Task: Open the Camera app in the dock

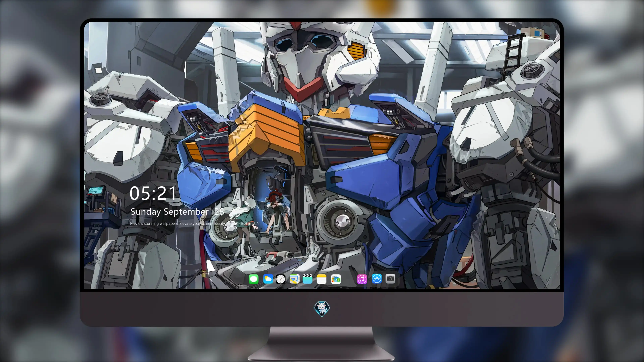Action: [x=390, y=279]
